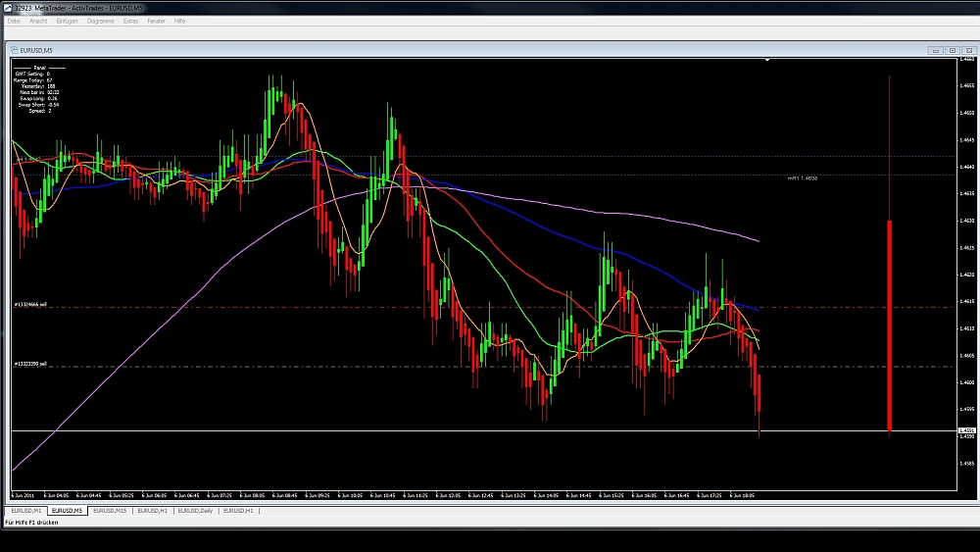The width and height of the screenshot is (980, 552).
Task: Open the Datei menu
Action: (14, 21)
